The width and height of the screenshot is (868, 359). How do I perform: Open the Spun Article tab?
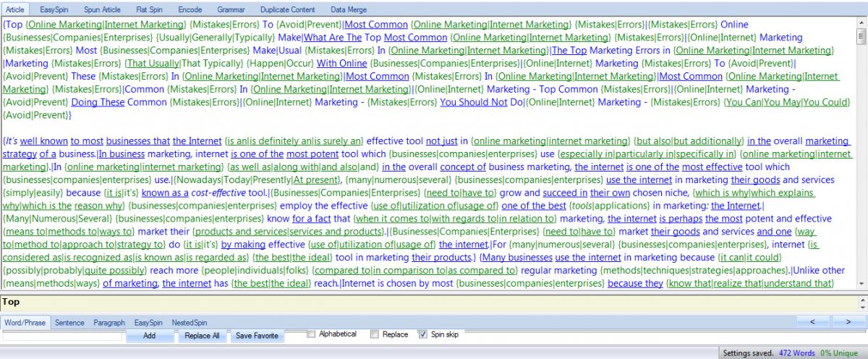click(102, 9)
